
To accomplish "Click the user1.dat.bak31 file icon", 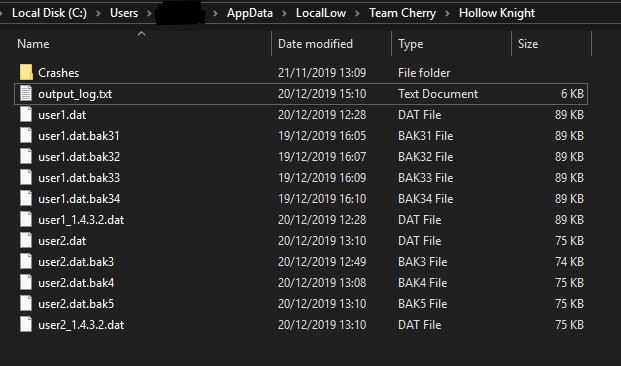I will [x=26, y=135].
